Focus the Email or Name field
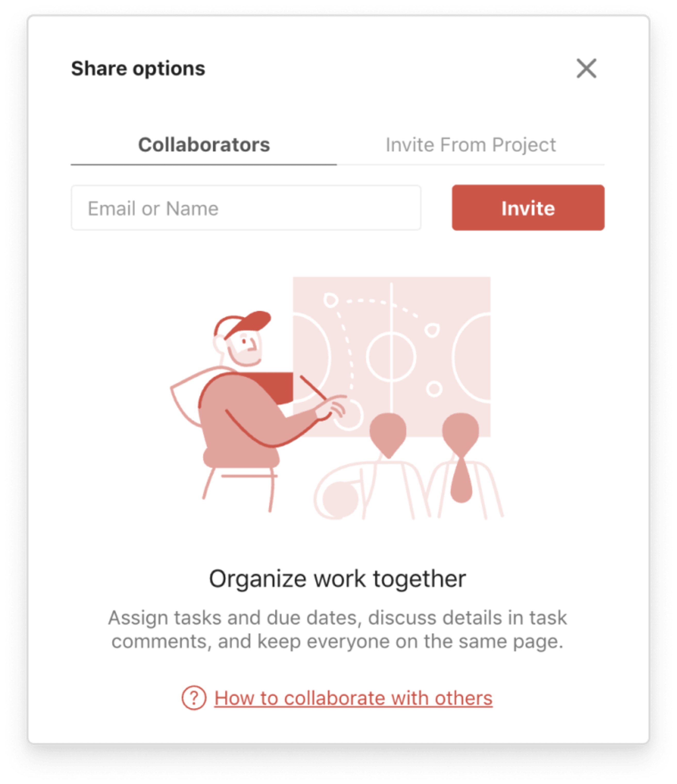 (x=246, y=208)
